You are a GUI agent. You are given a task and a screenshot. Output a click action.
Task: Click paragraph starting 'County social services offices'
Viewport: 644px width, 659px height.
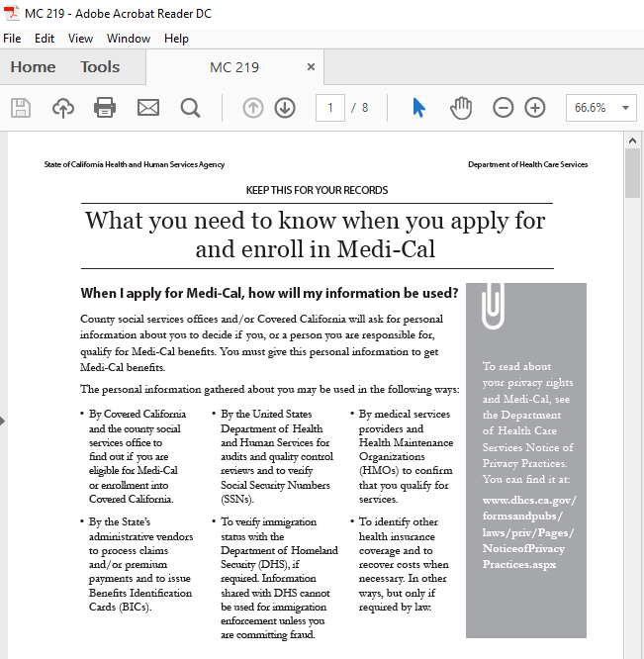[261, 343]
